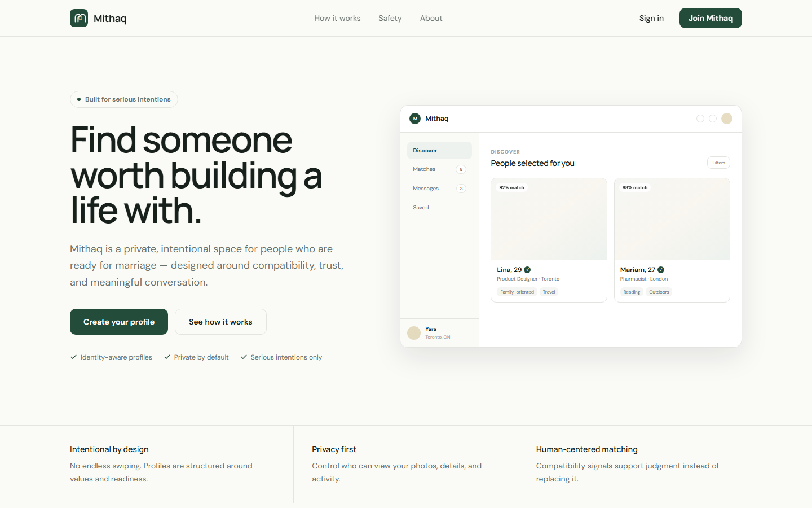Open Matches in the preview sidebar

pos(439,169)
